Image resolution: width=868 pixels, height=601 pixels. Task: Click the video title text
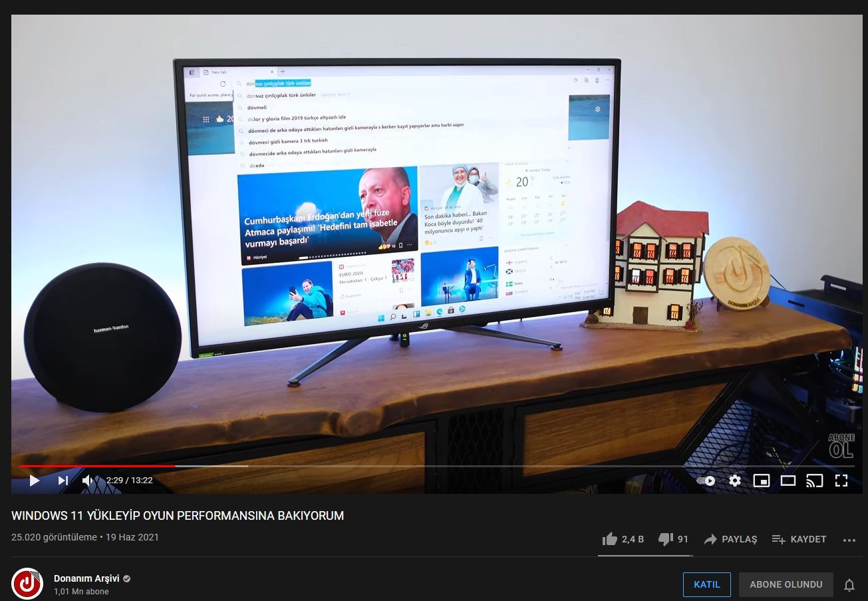coord(178,516)
